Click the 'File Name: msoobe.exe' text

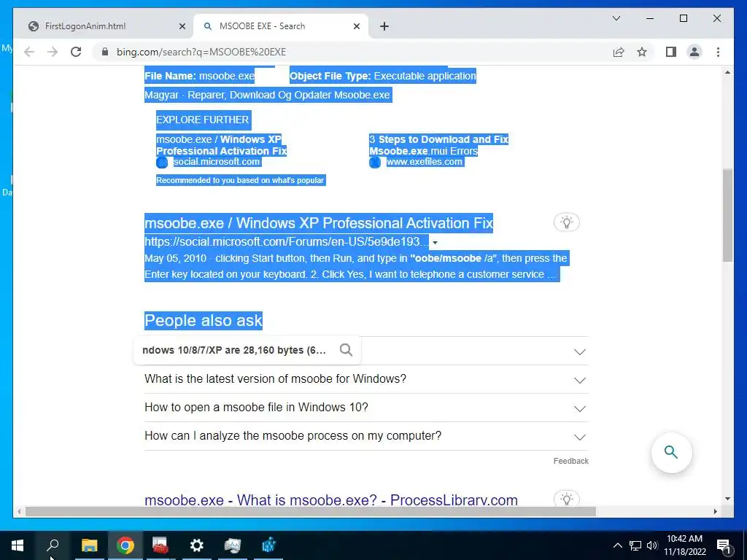pos(199,76)
